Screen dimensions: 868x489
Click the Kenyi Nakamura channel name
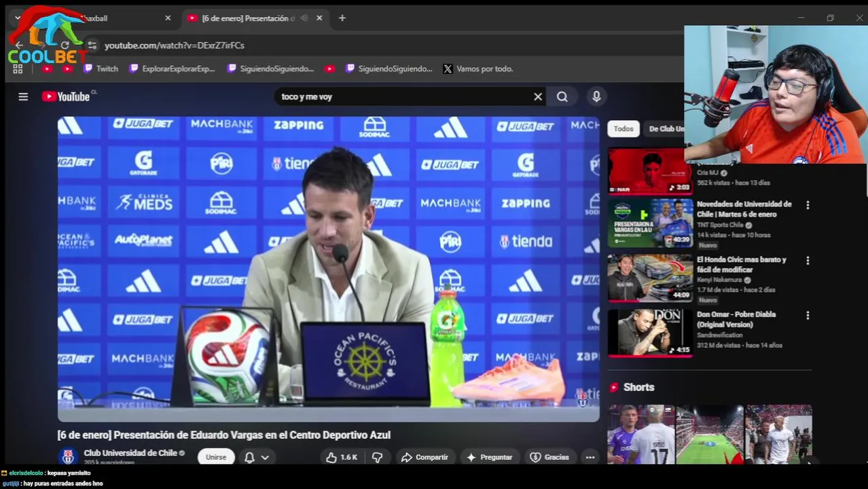pyautogui.click(x=720, y=280)
